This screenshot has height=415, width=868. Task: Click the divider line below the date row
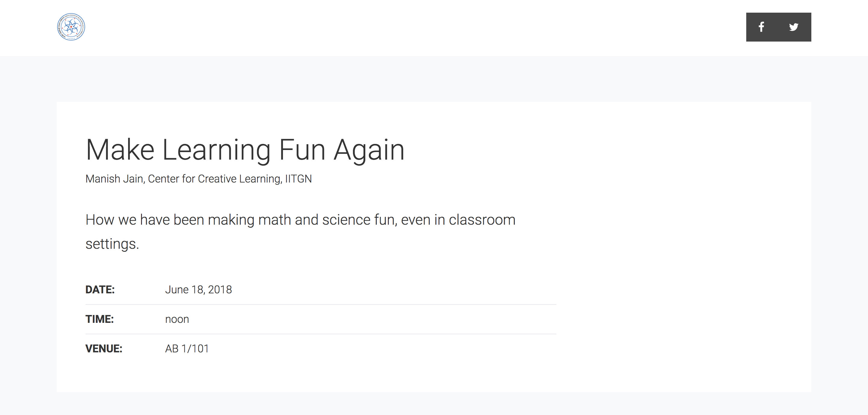(321, 304)
